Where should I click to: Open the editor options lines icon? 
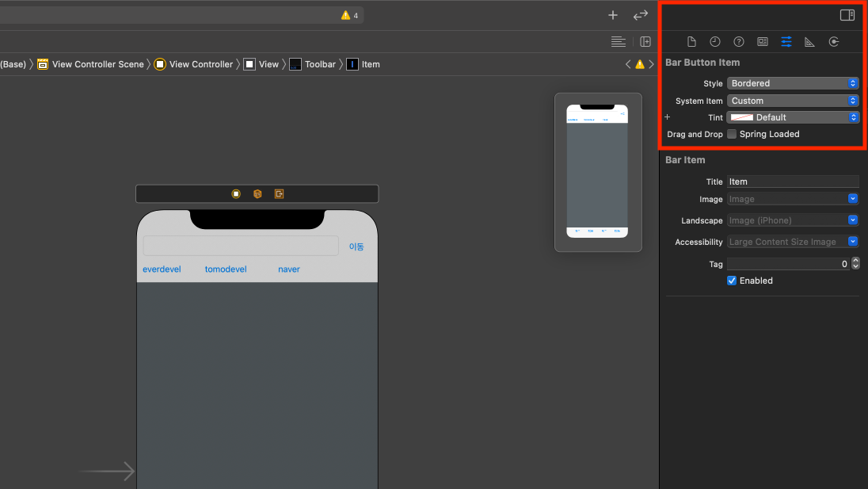619,41
